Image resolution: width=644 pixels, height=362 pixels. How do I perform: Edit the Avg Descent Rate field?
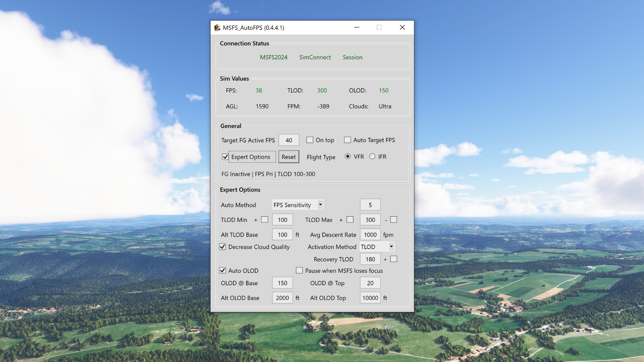370,235
